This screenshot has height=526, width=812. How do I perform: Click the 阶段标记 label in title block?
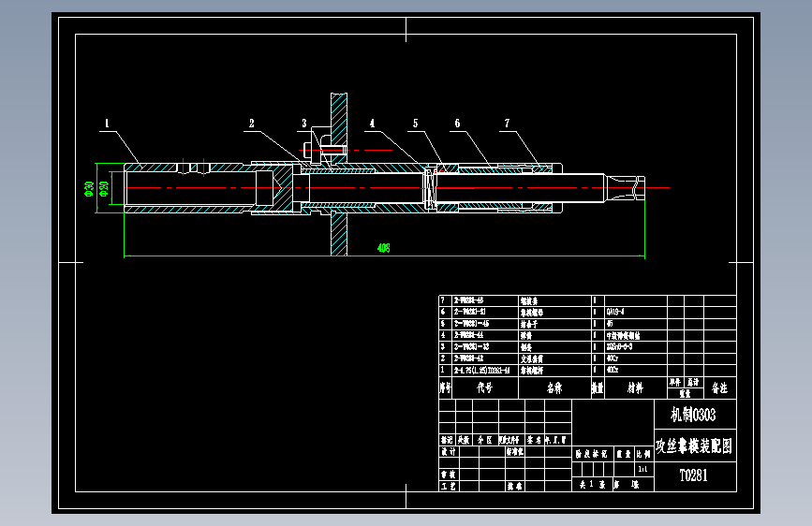[591, 454]
